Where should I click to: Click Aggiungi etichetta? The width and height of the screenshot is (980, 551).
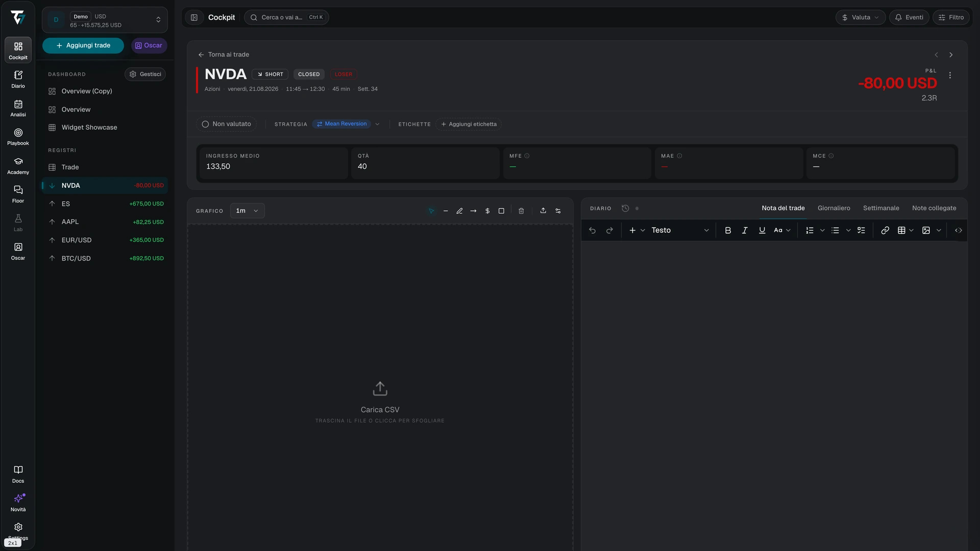[469, 124]
